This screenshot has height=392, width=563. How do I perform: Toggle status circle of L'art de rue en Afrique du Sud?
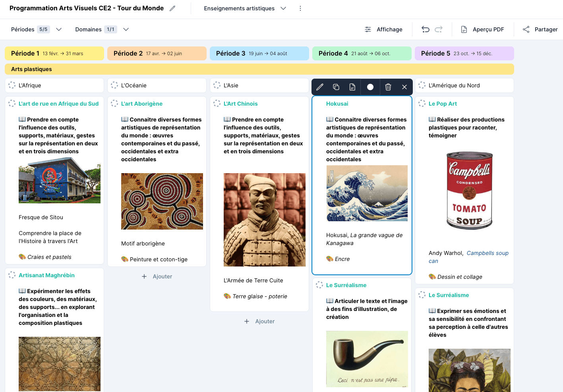(x=12, y=104)
